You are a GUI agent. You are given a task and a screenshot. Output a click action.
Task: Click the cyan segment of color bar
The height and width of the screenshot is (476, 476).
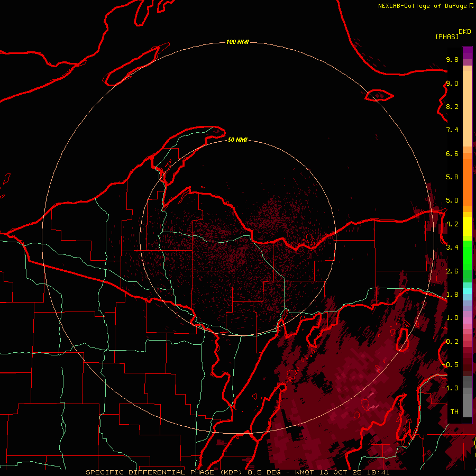point(467,291)
